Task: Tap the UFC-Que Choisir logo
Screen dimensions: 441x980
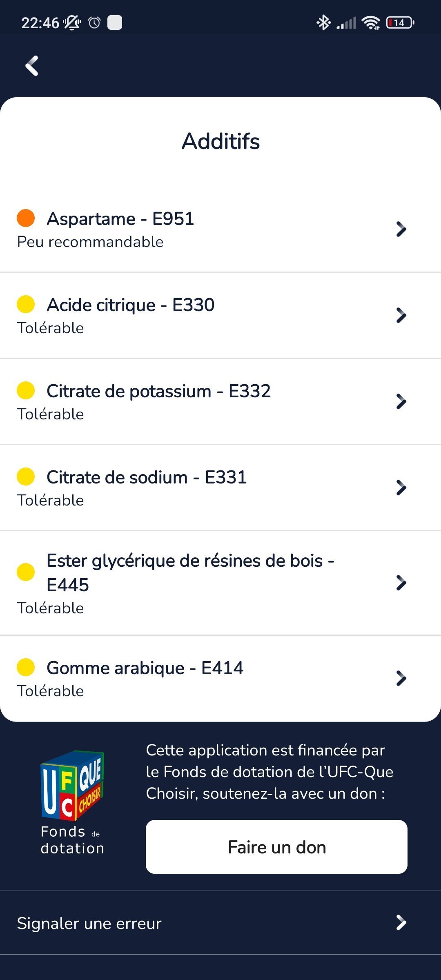Action: (72, 786)
